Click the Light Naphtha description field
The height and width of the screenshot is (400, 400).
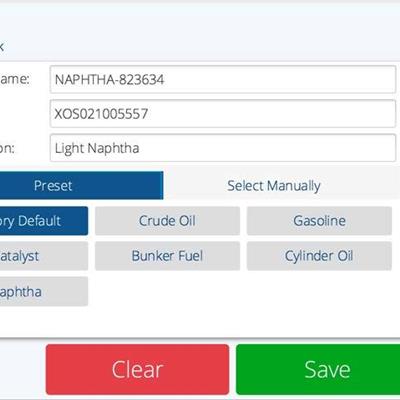[223, 148]
